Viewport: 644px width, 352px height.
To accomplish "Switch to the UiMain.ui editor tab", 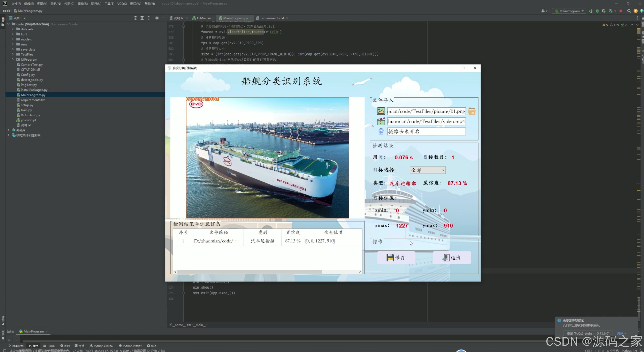I will click(204, 18).
